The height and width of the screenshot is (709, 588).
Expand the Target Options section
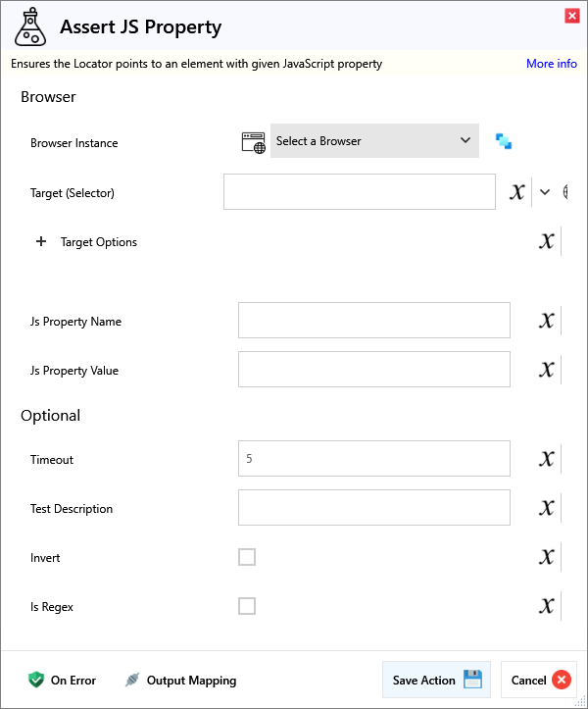[41, 242]
